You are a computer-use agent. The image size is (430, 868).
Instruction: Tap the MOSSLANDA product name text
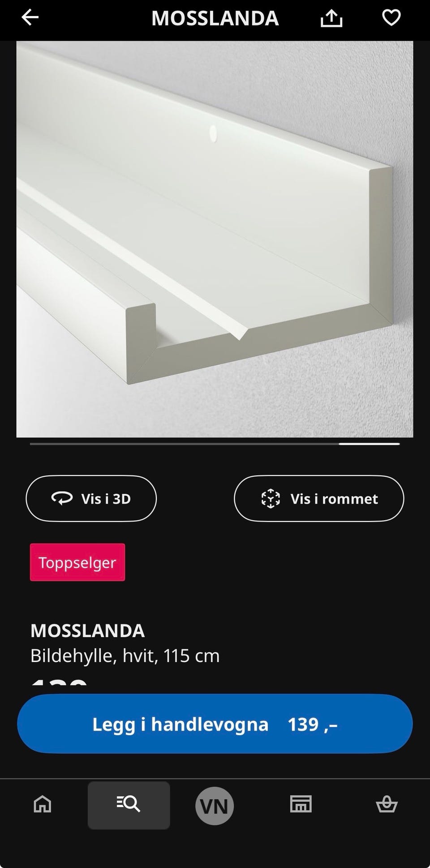(87, 631)
